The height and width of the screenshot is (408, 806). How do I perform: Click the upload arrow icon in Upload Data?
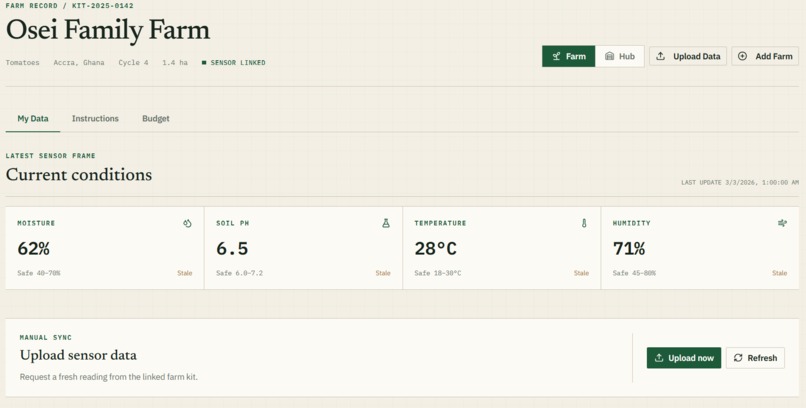[661, 56]
